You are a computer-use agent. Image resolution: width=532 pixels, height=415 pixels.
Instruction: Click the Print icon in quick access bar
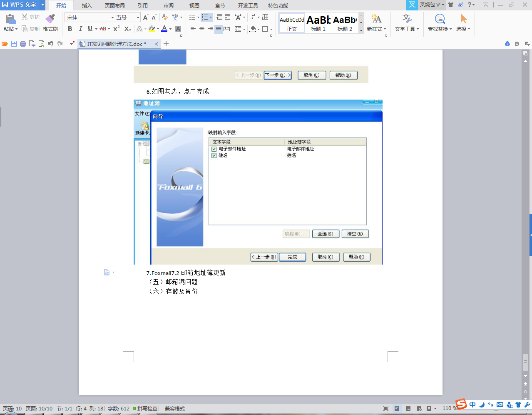[x=23, y=44]
